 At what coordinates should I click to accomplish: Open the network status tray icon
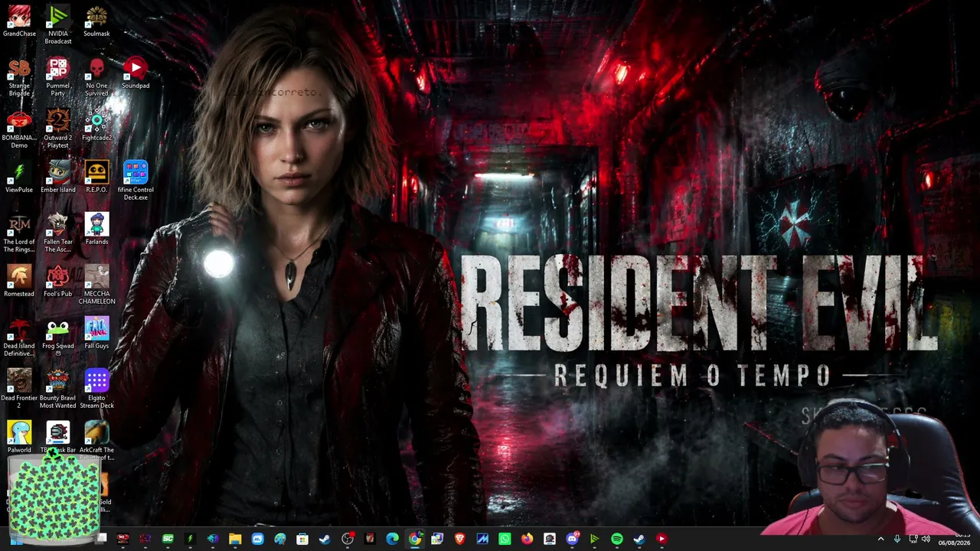coord(913,539)
